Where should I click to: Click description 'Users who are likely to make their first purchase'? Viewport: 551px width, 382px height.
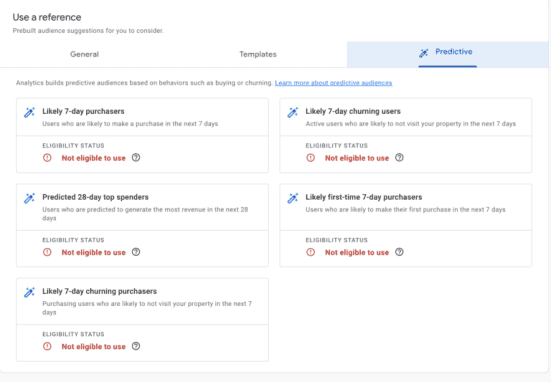point(405,209)
